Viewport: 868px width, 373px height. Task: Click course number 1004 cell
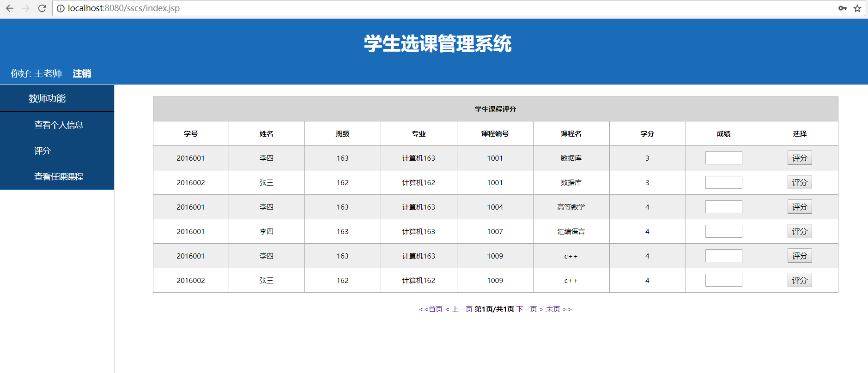(495, 207)
